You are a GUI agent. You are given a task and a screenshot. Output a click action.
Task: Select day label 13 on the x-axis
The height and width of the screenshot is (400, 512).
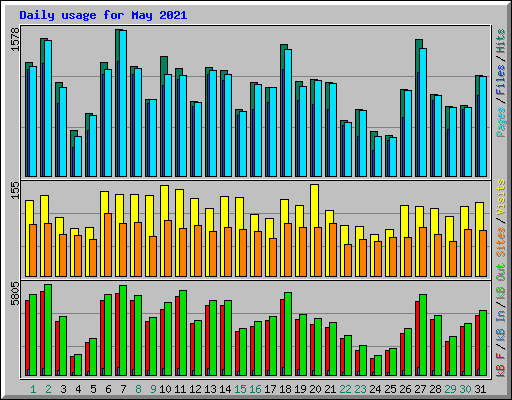[210, 389]
